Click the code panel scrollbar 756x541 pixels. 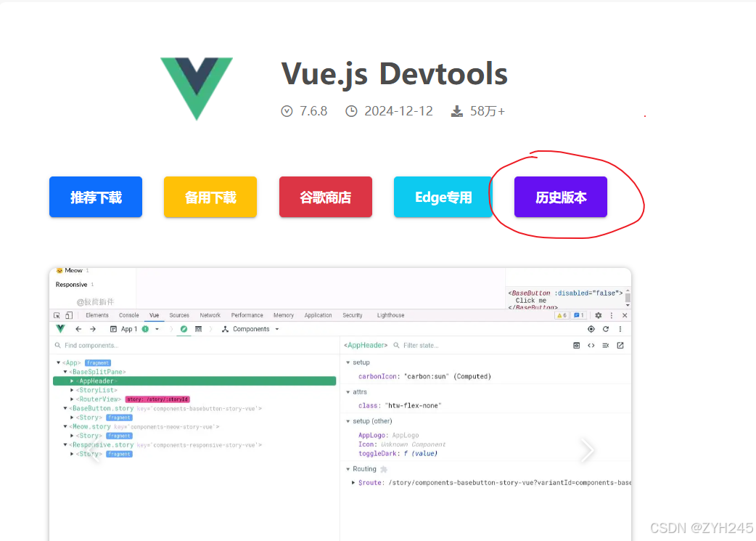tap(628, 298)
